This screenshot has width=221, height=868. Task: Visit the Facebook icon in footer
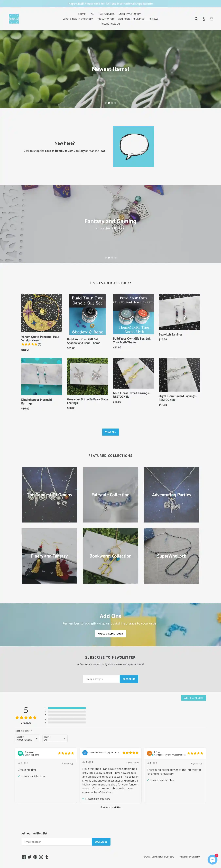pos(24,857)
